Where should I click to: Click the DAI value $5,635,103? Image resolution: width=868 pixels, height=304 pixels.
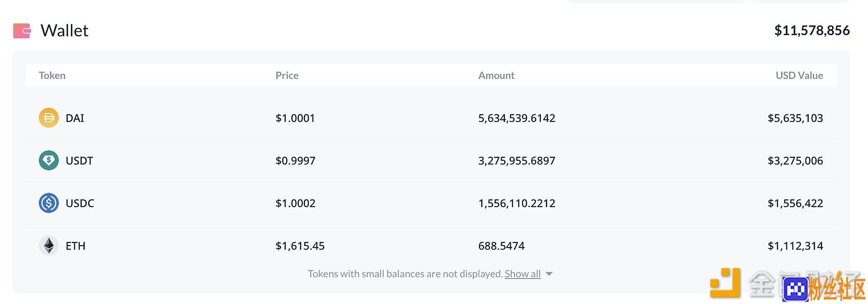coord(795,118)
